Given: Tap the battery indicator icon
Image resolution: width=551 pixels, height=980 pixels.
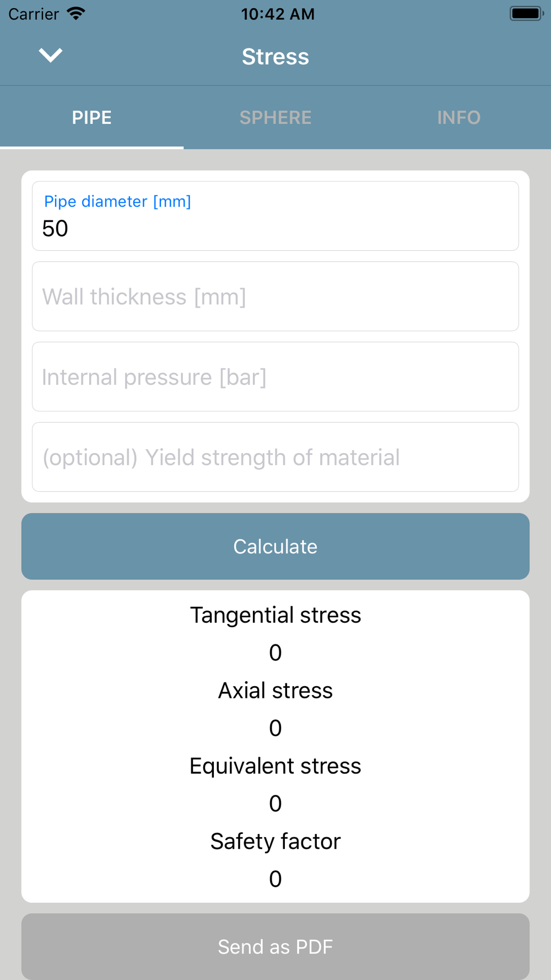Looking at the screenshot, I should (526, 14).
